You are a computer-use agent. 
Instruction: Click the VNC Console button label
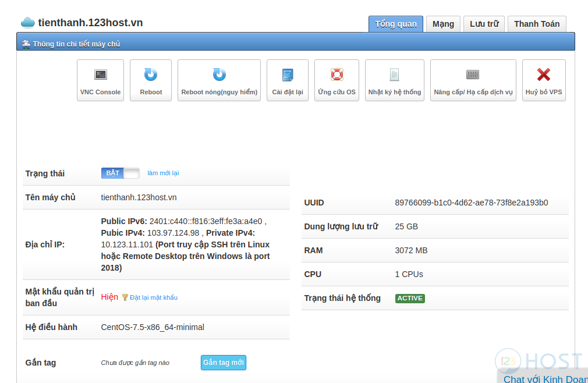tap(101, 92)
